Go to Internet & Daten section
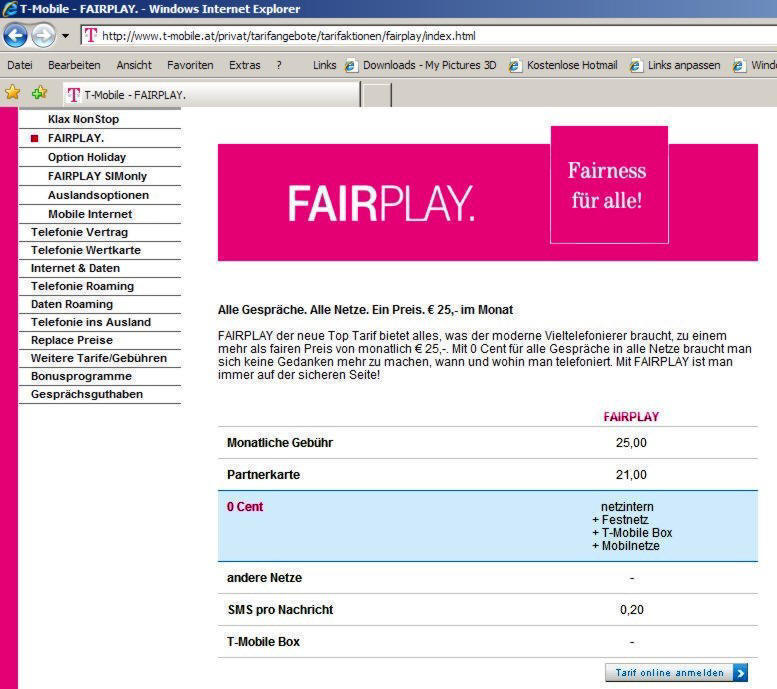777x689 pixels. tap(75, 268)
